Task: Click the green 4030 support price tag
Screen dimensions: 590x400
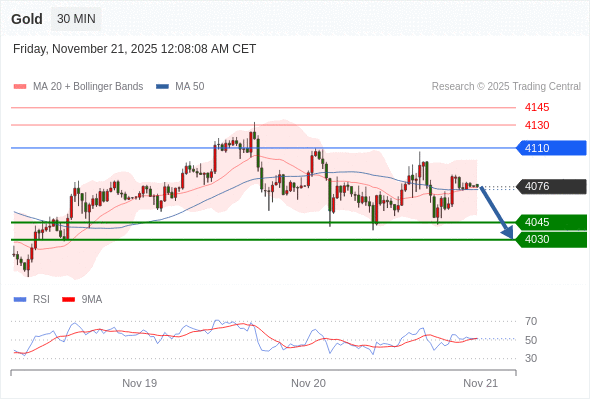Action: click(551, 239)
